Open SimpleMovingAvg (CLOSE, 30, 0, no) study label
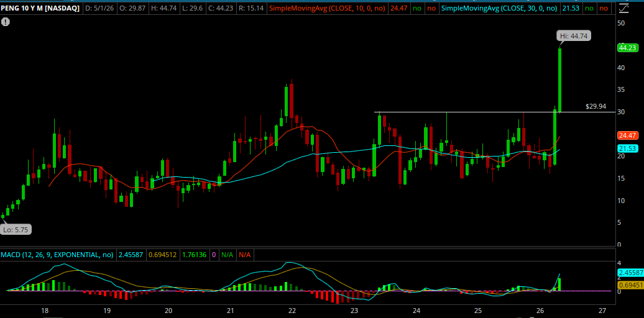Viewport: 644px width, 318px height. point(499,8)
